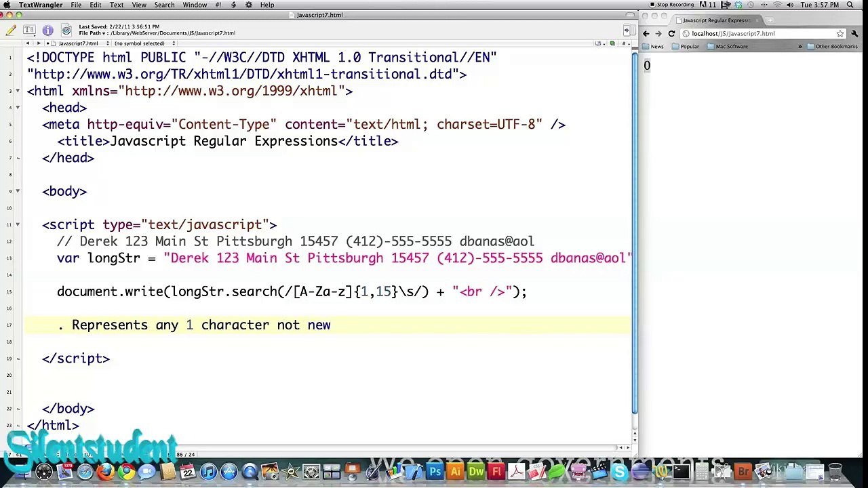Open Skype from the Dock
Image resolution: width=868 pixels, height=488 pixels.
pos(619,471)
